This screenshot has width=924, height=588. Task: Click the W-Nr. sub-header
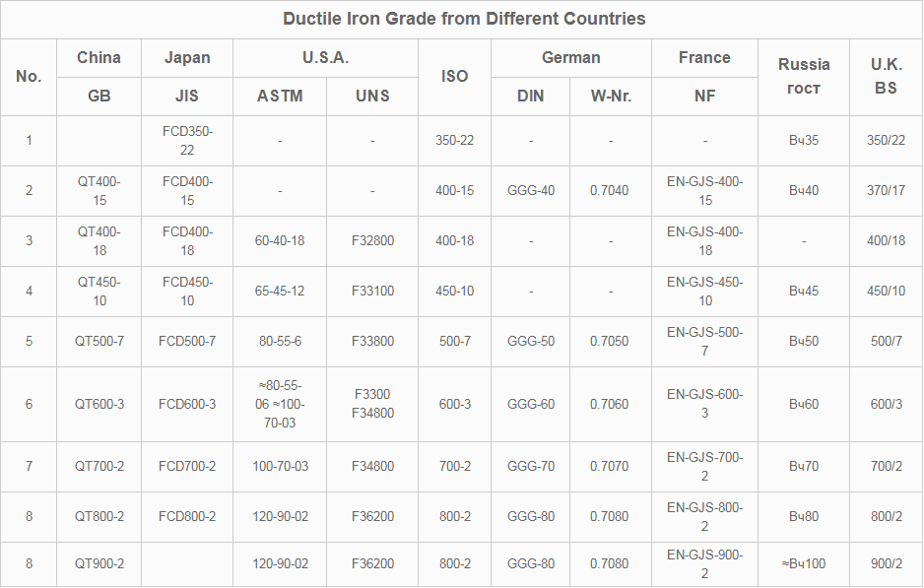pyautogui.click(x=610, y=96)
